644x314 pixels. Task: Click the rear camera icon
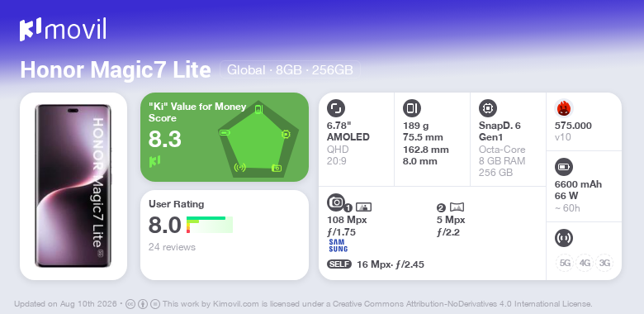click(335, 202)
